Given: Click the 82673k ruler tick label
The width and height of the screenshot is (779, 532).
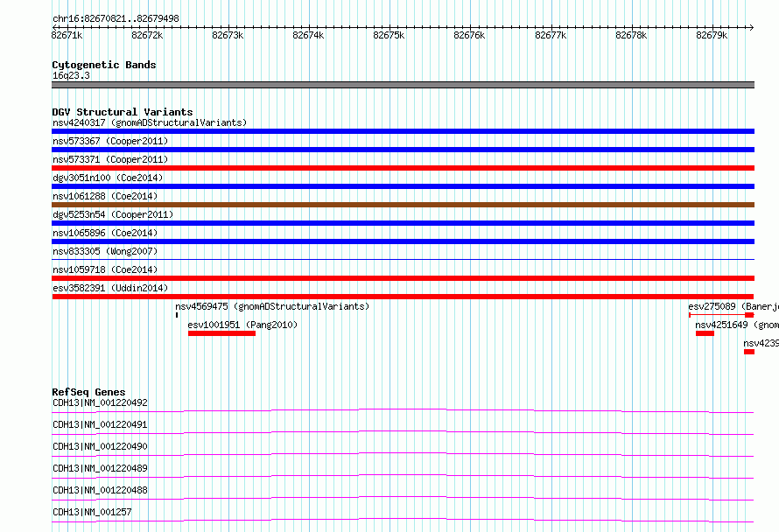Looking at the screenshot, I should click(228, 35).
